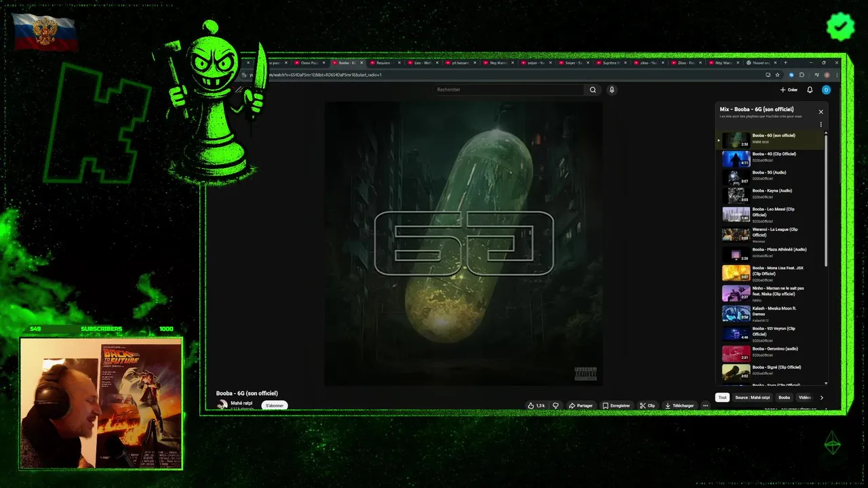Viewport: 868px width, 488px height.
Task: Start voice search with the microphone icon
Action: pyautogui.click(x=612, y=89)
